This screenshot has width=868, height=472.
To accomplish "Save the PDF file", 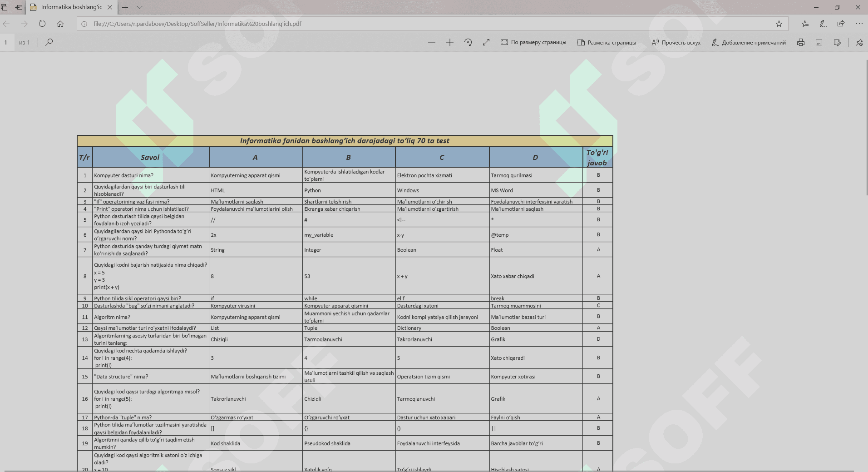I will [819, 42].
